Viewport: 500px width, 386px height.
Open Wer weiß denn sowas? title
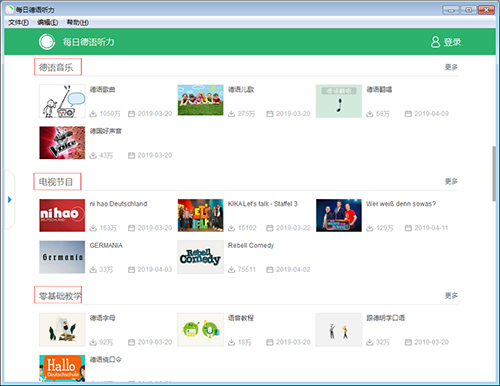(401, 204)
